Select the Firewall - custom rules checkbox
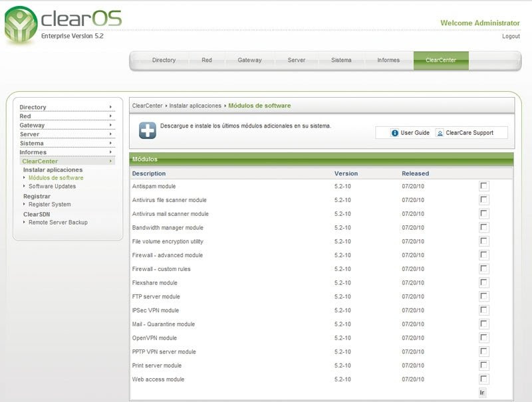This screenshot has width=532, height=402. [x=483, y=269]
